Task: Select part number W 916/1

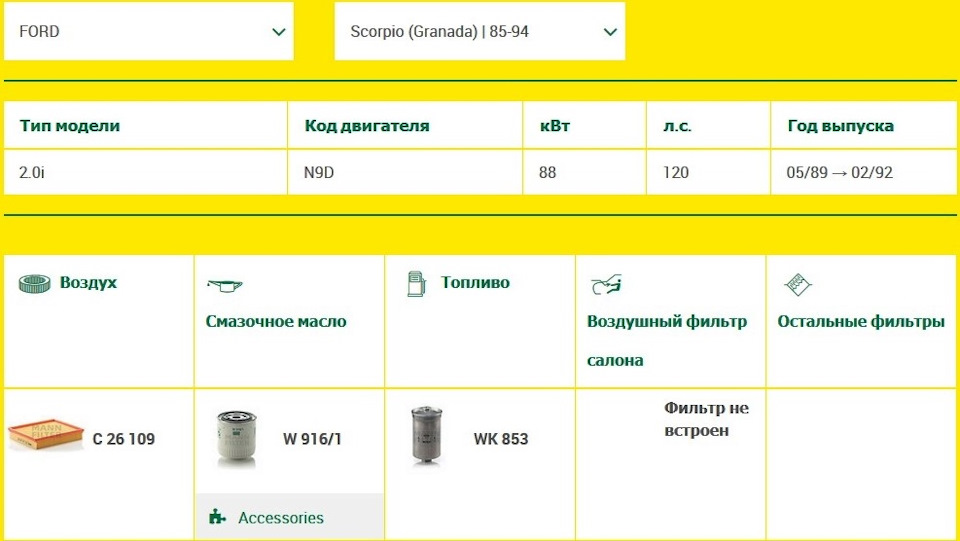Action: [x=312, y=439]
